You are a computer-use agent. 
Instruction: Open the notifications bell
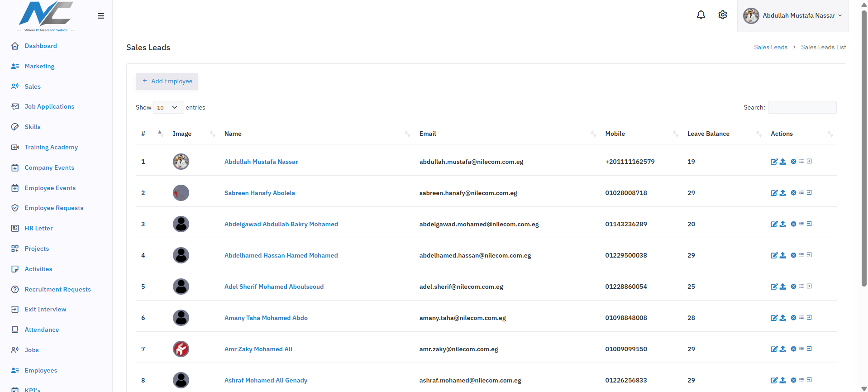(x=701, y=15)
